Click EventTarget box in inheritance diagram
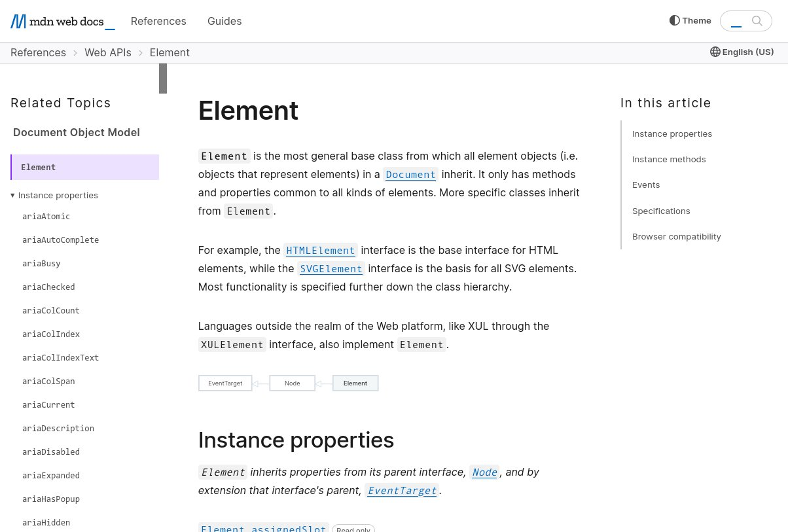The image size is (788, 532). tap(225, 383)
